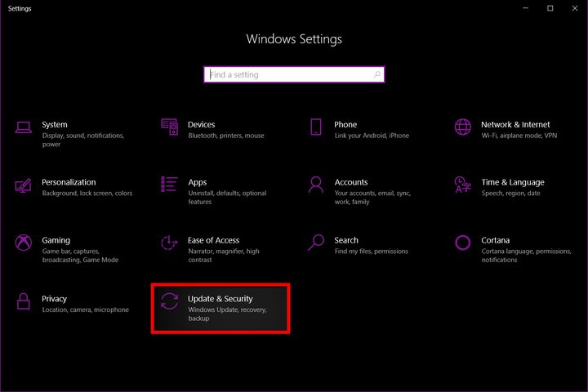Click 'Link your Android, iPhone' text
The width and height of the screenshot is (588, 392).
[372, 136]
